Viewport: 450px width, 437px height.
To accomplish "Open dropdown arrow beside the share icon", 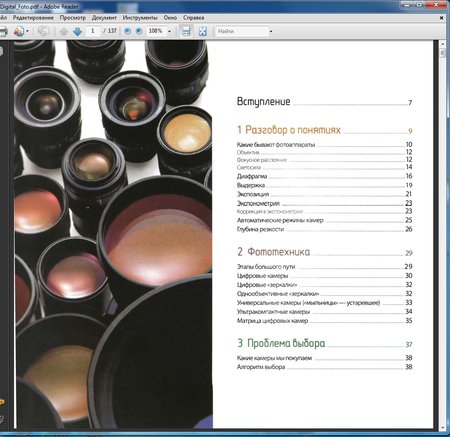I will click(27, 31).
